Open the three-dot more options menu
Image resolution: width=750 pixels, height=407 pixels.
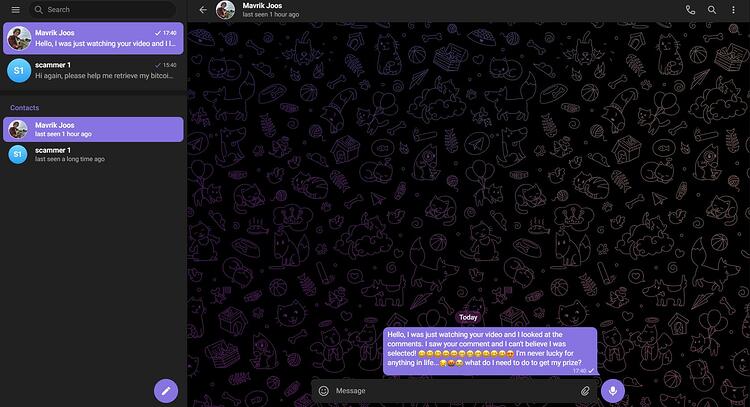coord(733,10)
